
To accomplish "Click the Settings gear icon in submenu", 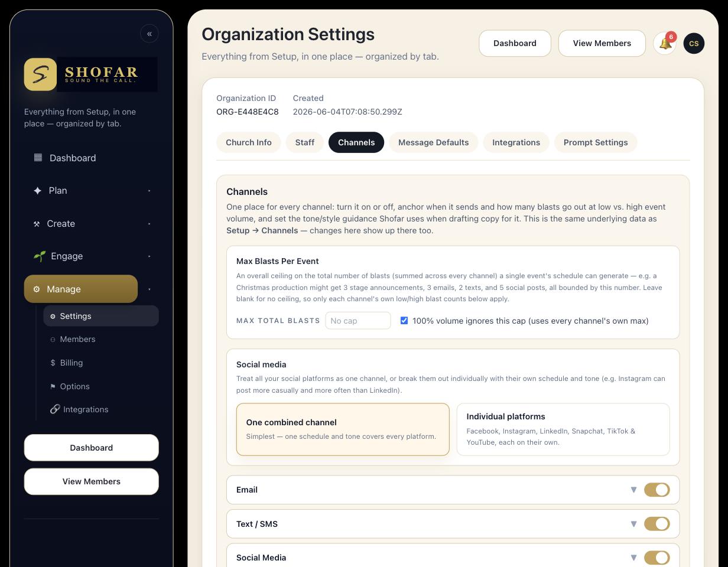I will point(53,317).
